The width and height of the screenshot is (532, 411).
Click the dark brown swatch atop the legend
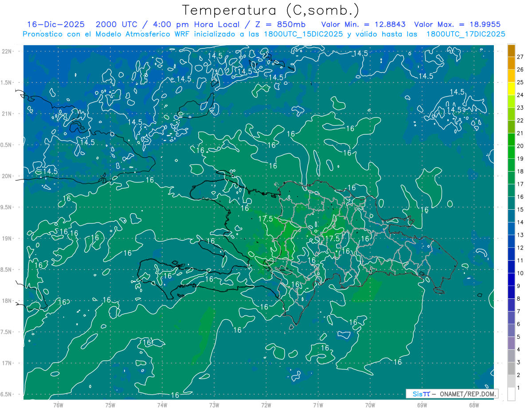[x=511, y=51]
